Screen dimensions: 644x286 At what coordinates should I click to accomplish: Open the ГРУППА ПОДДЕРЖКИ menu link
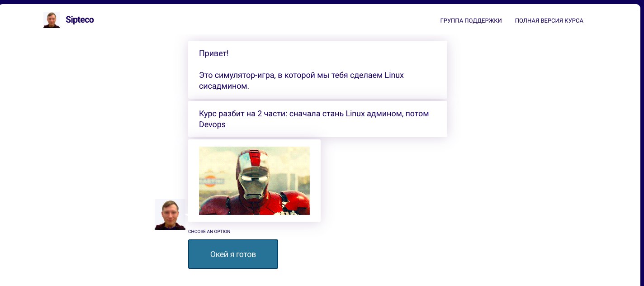471,21
